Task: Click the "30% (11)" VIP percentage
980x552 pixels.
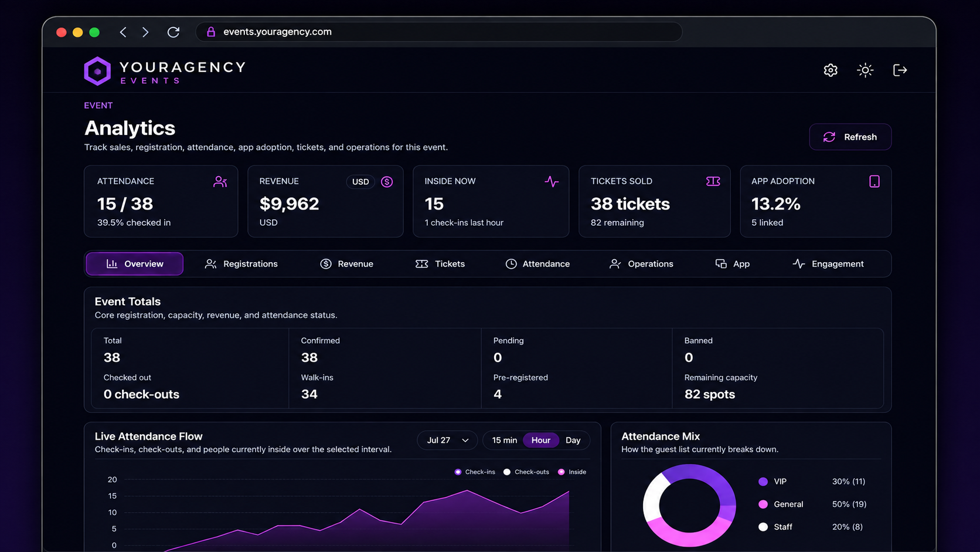Action: (849, 482)
